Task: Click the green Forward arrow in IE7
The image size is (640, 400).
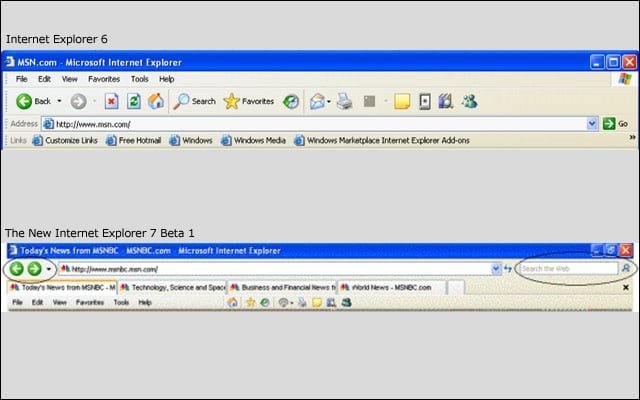Action: tap(35, 269)
